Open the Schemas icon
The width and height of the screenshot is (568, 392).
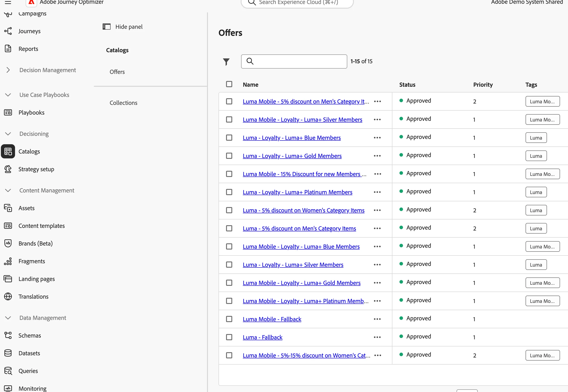[8, 336]
